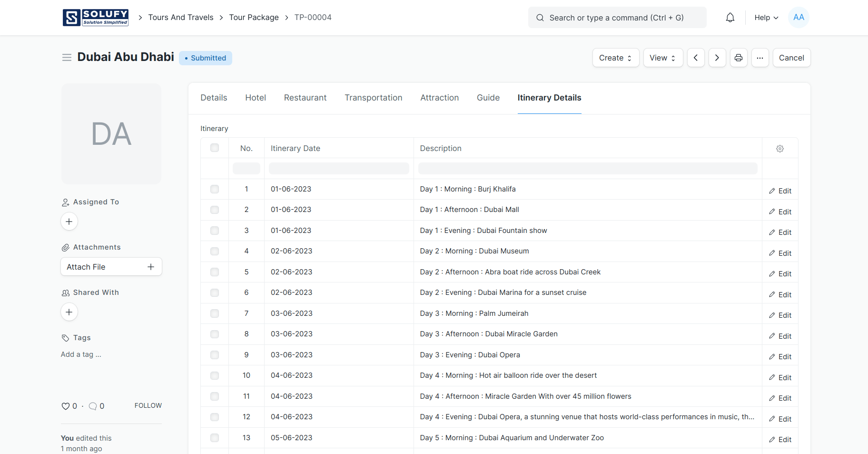Filter by Description field
The image size is (868, 454).
click(588, 168)
